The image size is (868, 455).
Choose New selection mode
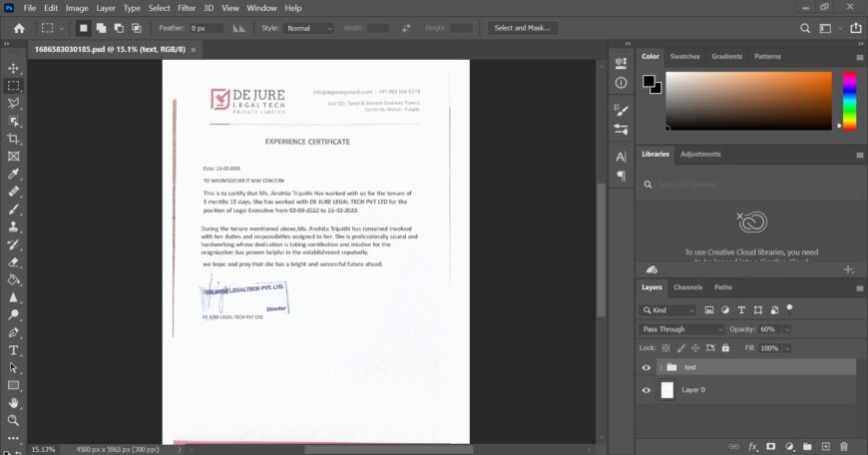83,28
